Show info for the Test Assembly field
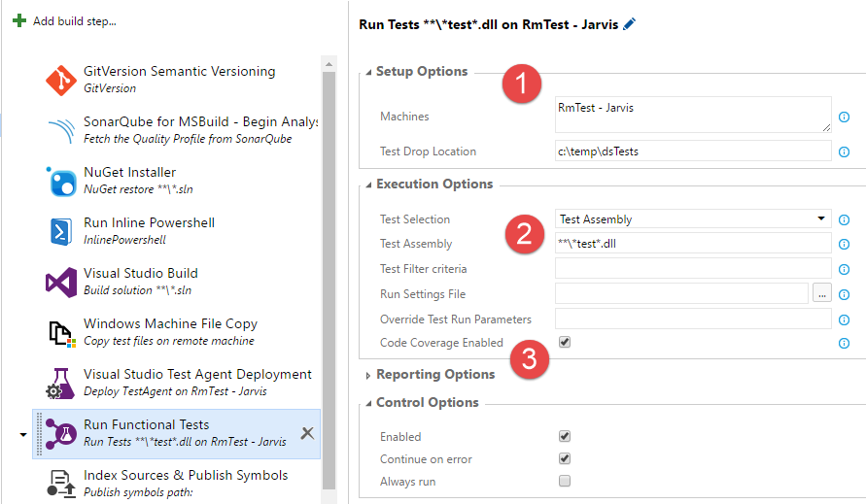This screenshot has width=866, height=504. [844, 244]
